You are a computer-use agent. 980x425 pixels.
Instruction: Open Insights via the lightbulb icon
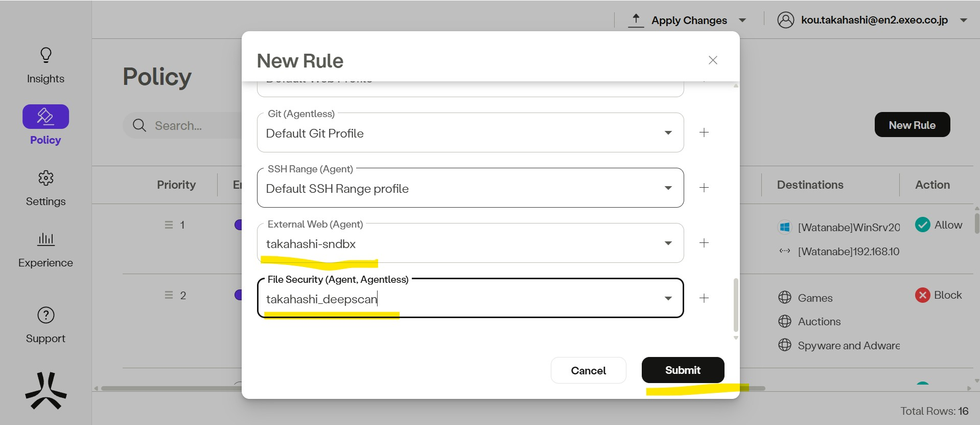pos(46,55)
